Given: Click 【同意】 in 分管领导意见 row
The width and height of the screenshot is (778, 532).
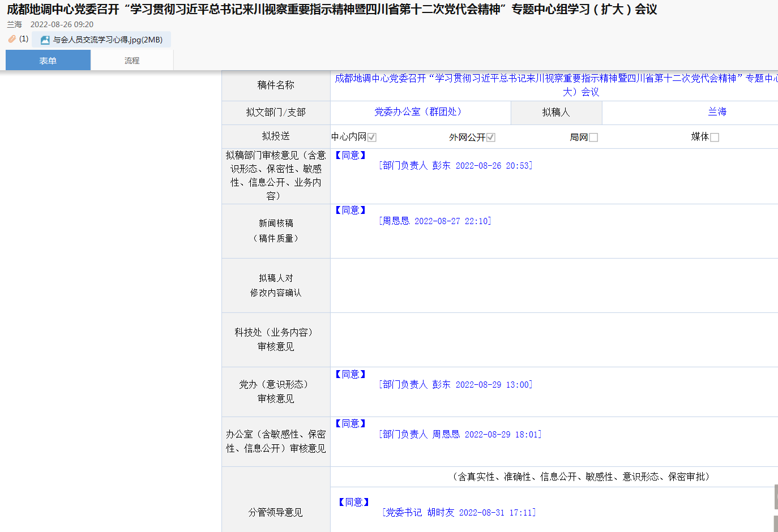Looking at the screenshot, I should point(354,503).
